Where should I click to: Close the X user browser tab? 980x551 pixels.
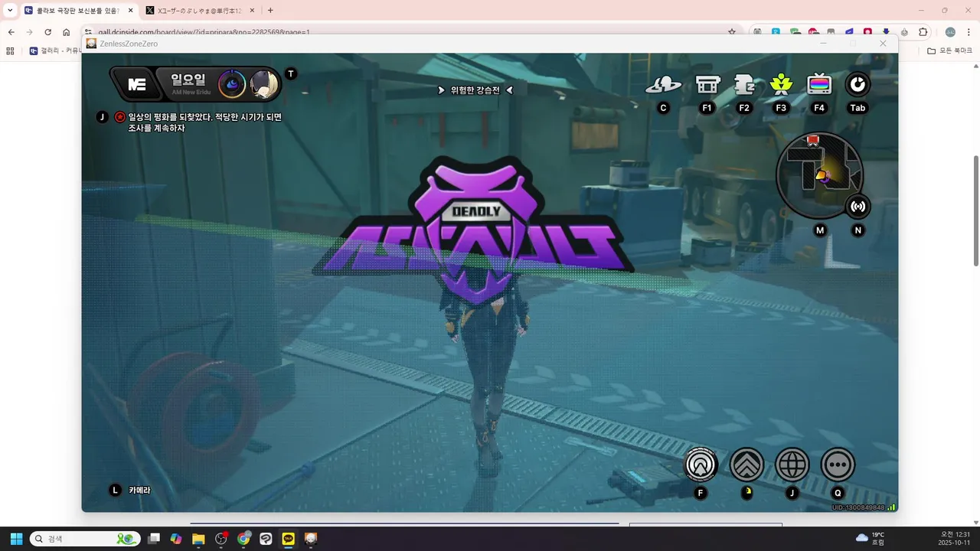(x=252, y=11)
